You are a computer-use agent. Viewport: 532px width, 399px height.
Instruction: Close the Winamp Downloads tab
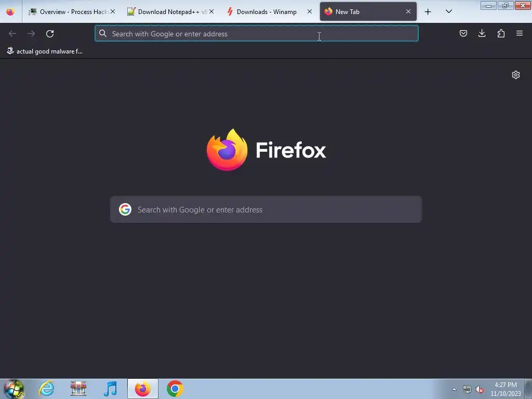click(x=310, y=11)
